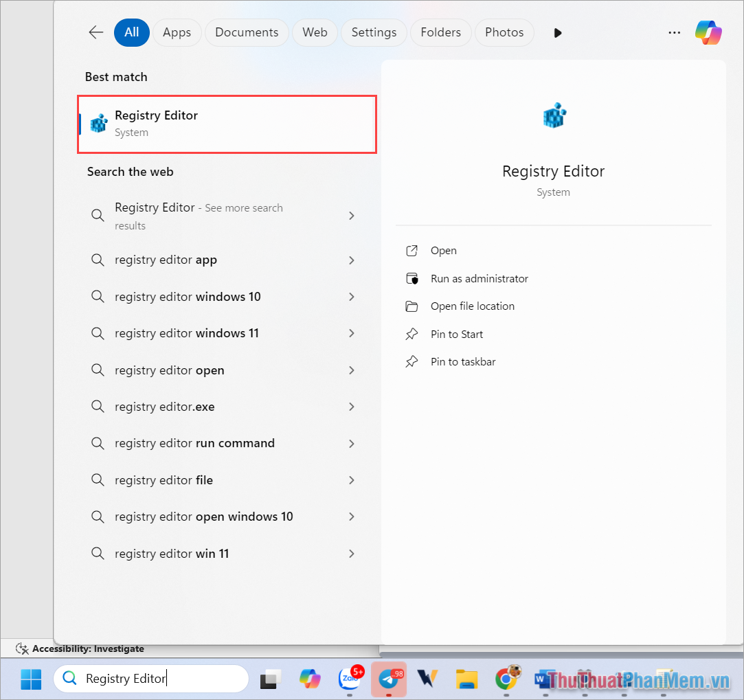Open Google Chrome from the taskbar
744x700 pixels.
(507, 679)
